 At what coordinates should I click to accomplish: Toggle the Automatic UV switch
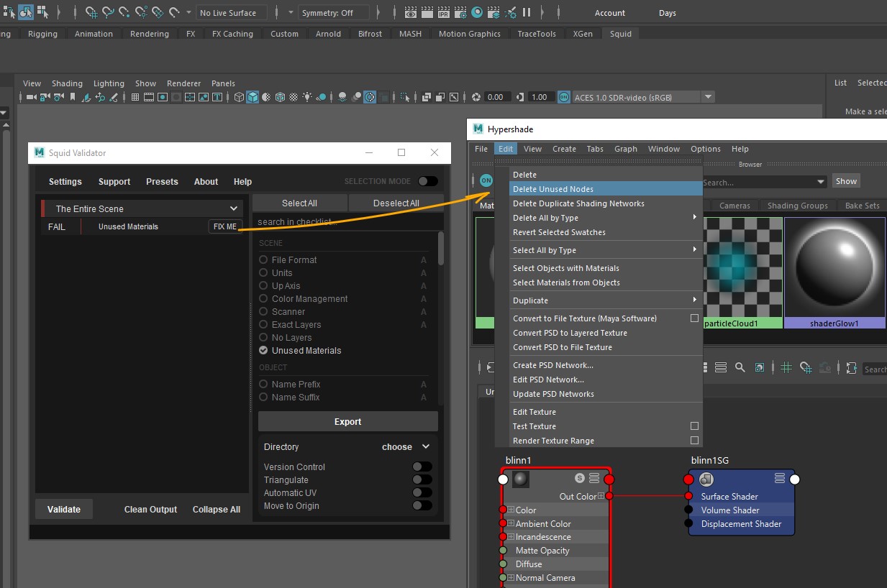pyautogui.click(x=422, y=493)
